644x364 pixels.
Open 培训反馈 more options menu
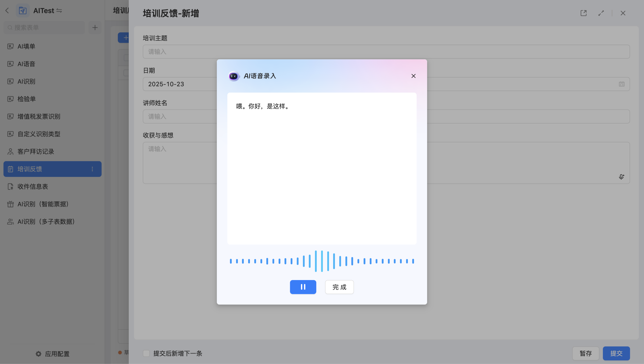[x=92, y=169]
